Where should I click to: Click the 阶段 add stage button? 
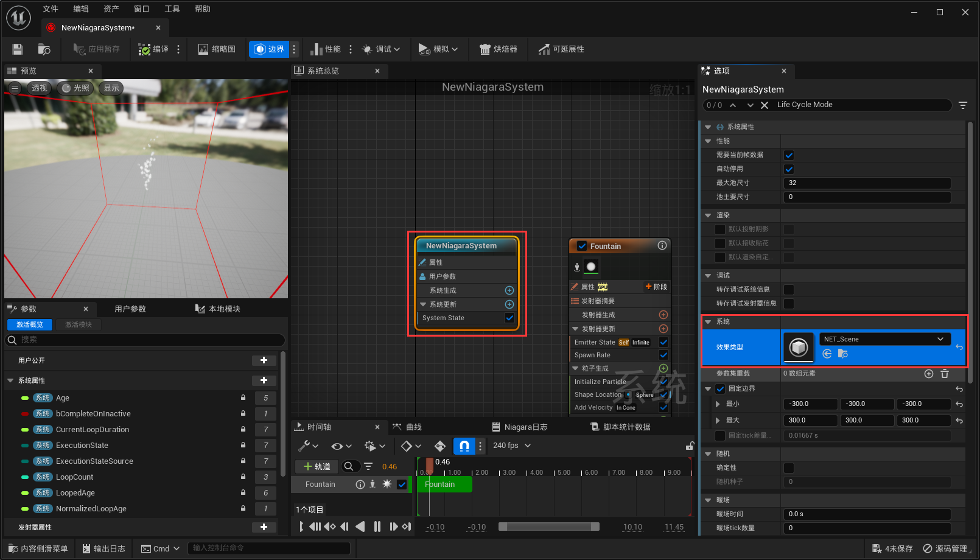pyautogui.click(x=656, y=287)
